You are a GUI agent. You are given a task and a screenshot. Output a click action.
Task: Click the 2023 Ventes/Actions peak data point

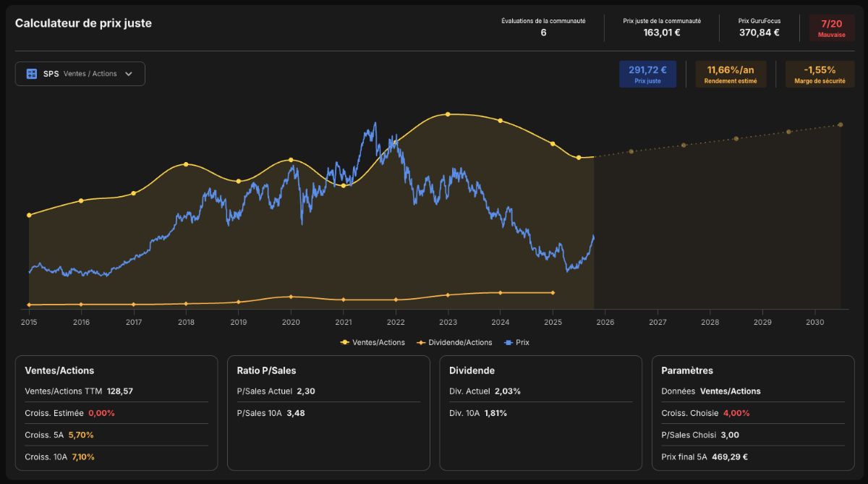pos(448,114)
